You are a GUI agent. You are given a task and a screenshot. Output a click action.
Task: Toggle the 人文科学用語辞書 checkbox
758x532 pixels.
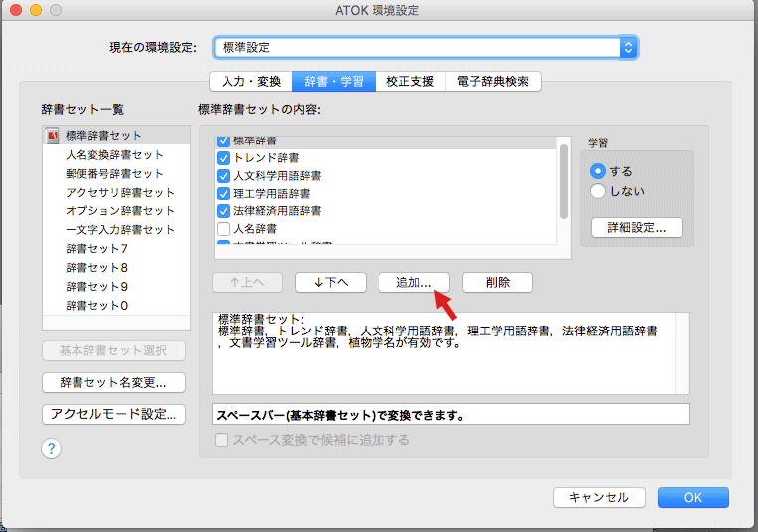(x=224, y=176)
